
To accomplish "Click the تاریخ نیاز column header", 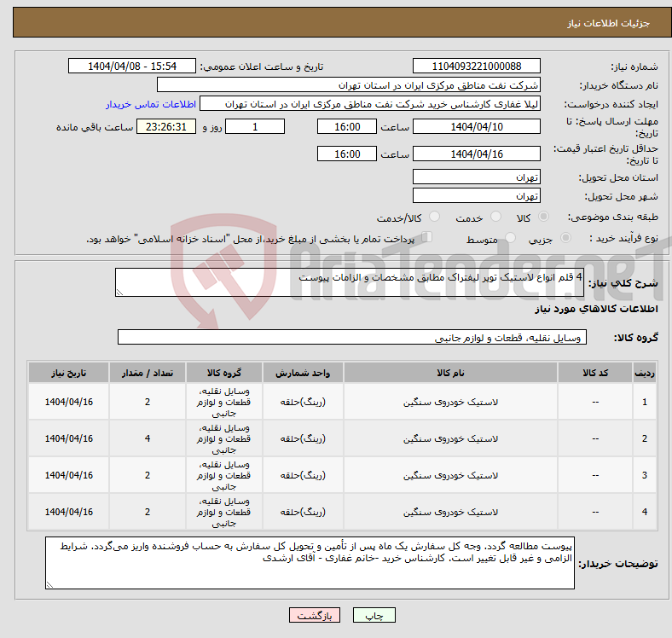I will 68,373.
